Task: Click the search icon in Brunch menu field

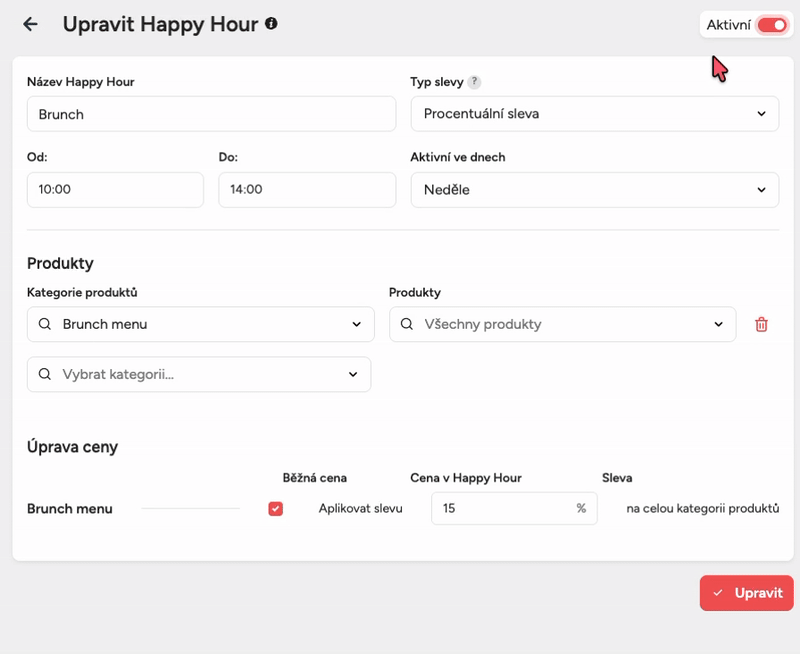Action: 44,324
